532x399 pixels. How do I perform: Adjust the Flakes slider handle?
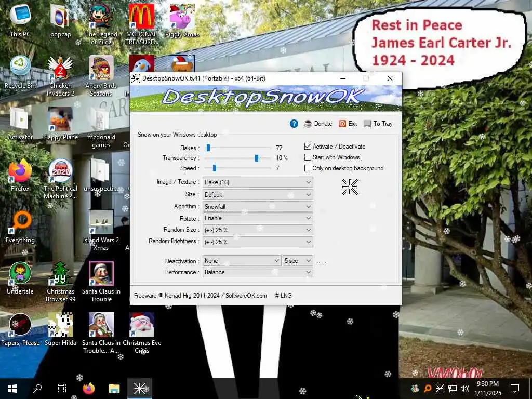click(x=208, y=148)
